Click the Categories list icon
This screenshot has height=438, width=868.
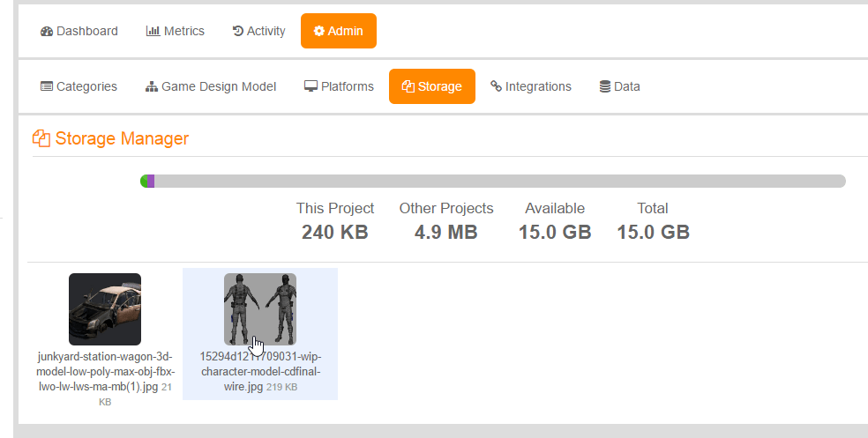click(x=47, y=86)
